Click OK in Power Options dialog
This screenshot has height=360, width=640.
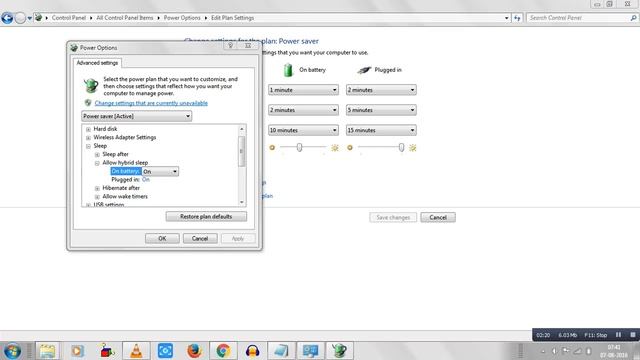point(162,238)
